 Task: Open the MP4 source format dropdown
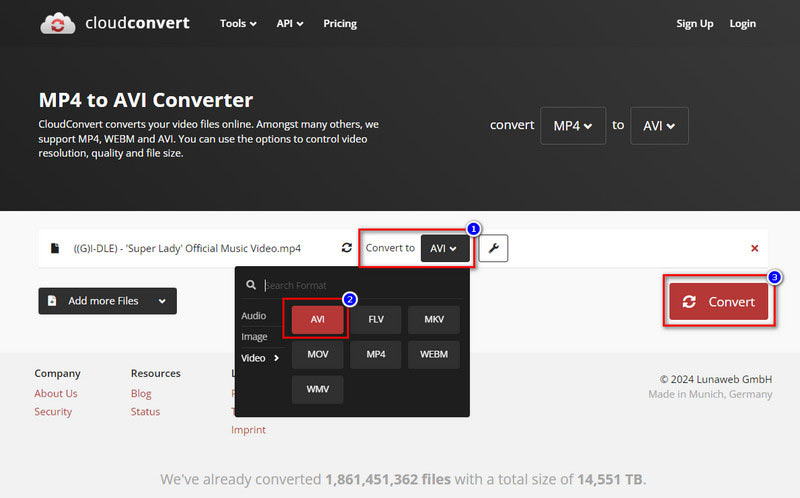coord(573,126)
